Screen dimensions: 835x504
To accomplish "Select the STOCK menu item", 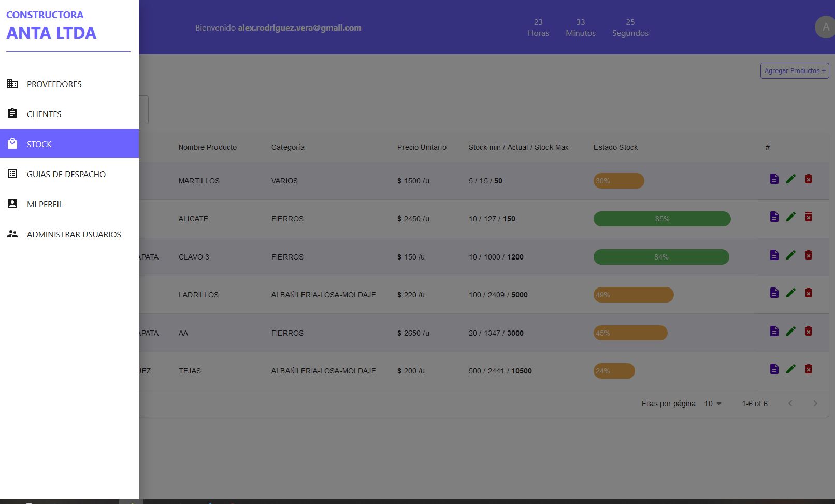I will click(69, 143).
